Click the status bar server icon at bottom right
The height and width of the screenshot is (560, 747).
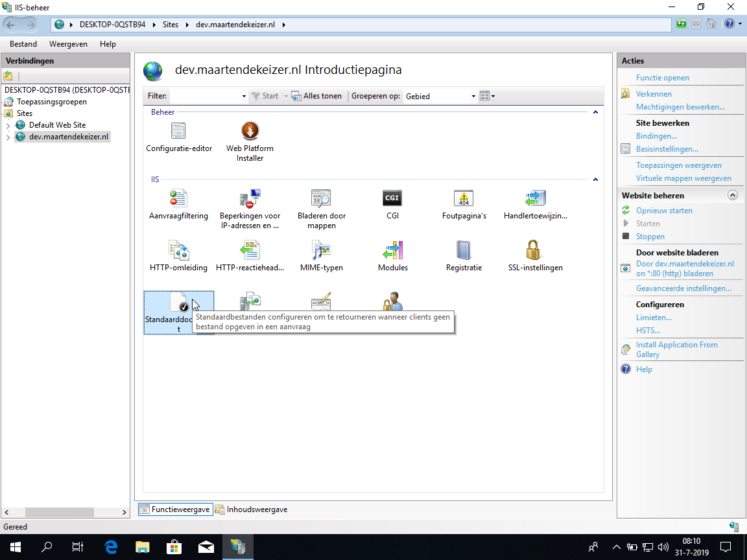point(733,526)
